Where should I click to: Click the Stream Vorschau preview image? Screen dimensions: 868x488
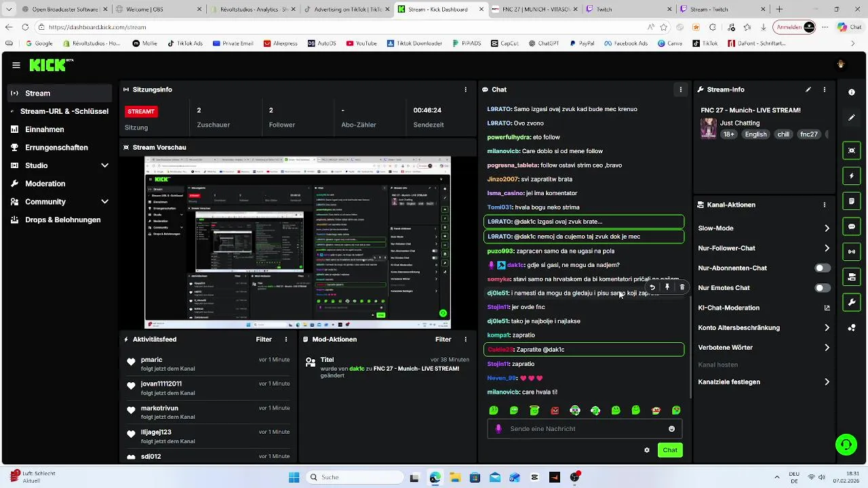pyautogui.click(x=298, y=242)
